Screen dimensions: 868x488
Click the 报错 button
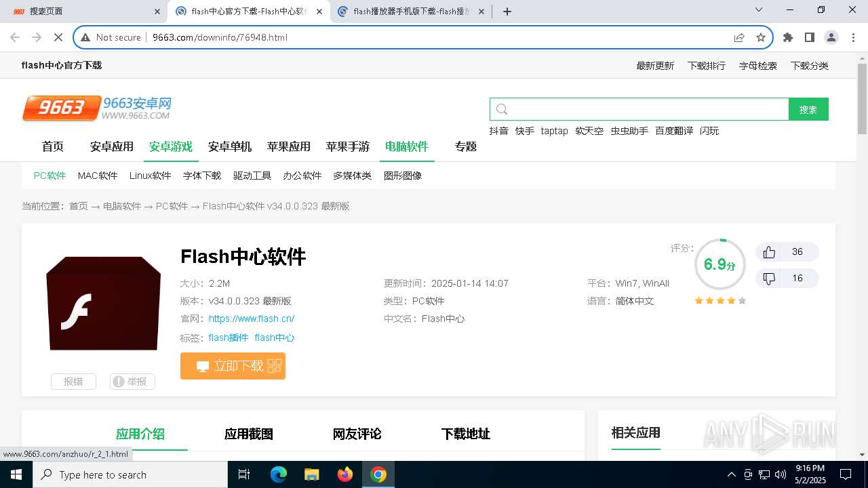tap(73, 382)
